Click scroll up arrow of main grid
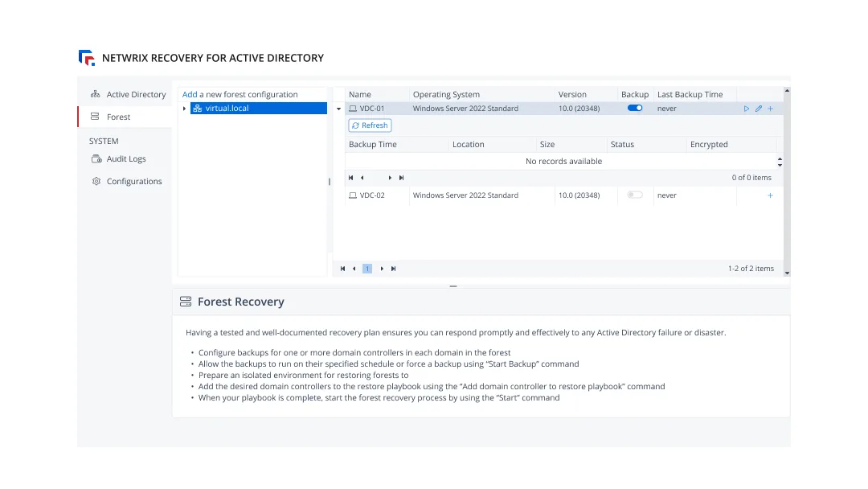The width and height of the screenshot is (868, 489). [x=787, y=90]
